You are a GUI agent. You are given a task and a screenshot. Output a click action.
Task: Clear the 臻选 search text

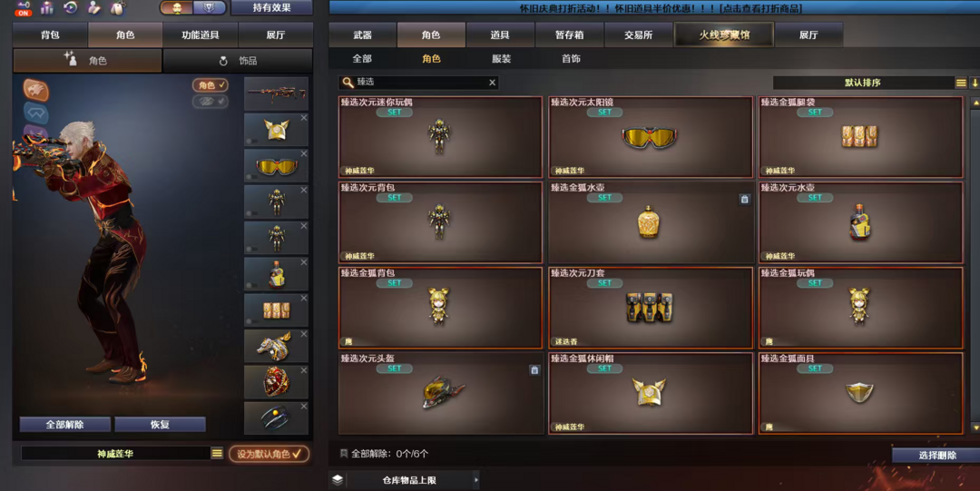(x=492, y=83)
